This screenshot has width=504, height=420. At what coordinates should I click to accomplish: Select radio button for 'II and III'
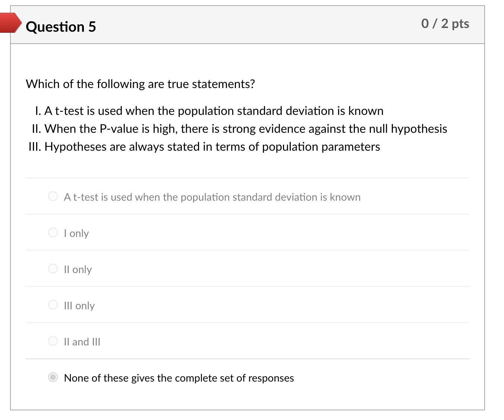point(53,341)
